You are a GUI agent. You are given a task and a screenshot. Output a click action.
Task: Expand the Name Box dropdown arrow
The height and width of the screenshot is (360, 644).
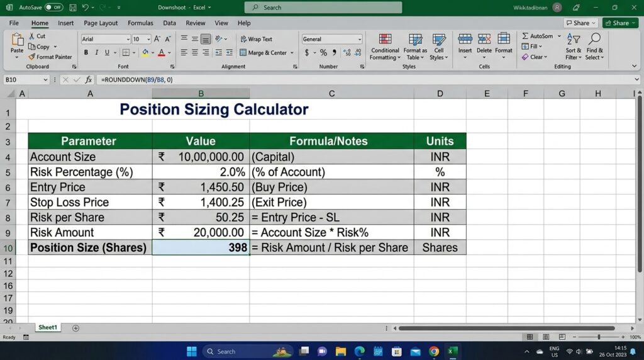45,80
